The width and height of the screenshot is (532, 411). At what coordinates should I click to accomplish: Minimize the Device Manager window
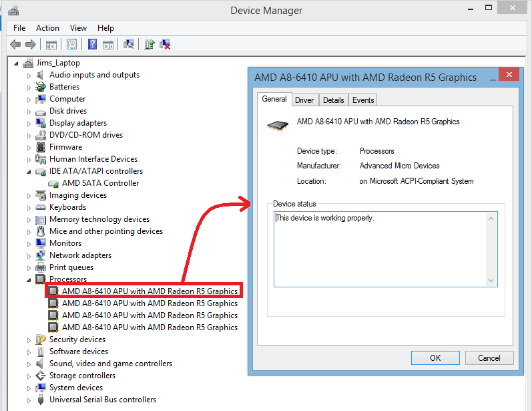point(470,9)
